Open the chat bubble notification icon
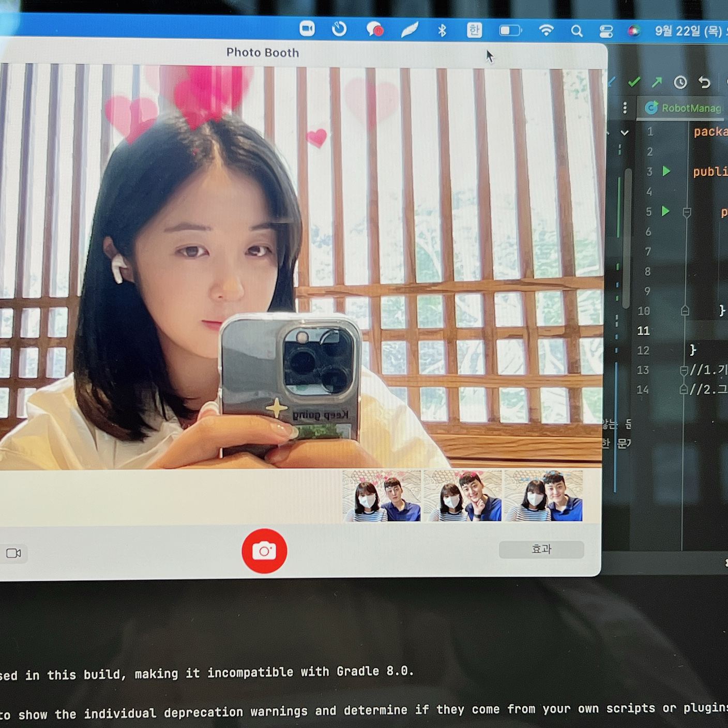 point(374,29)
